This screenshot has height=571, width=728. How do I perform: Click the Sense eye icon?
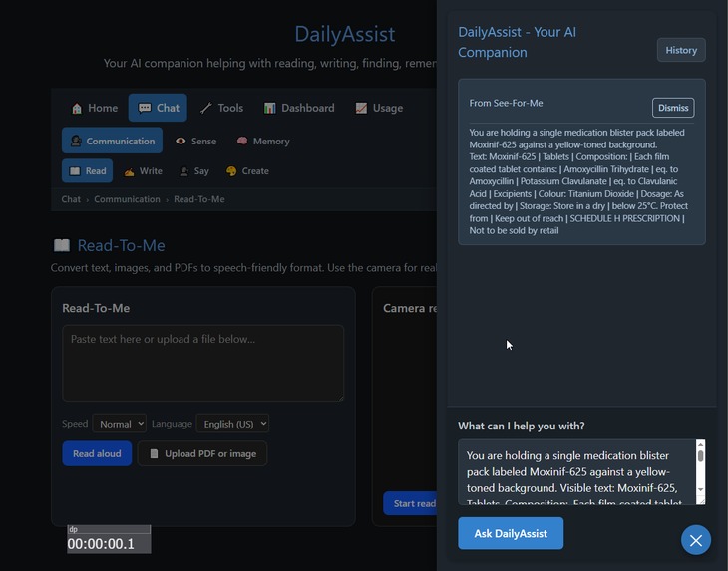181,142
